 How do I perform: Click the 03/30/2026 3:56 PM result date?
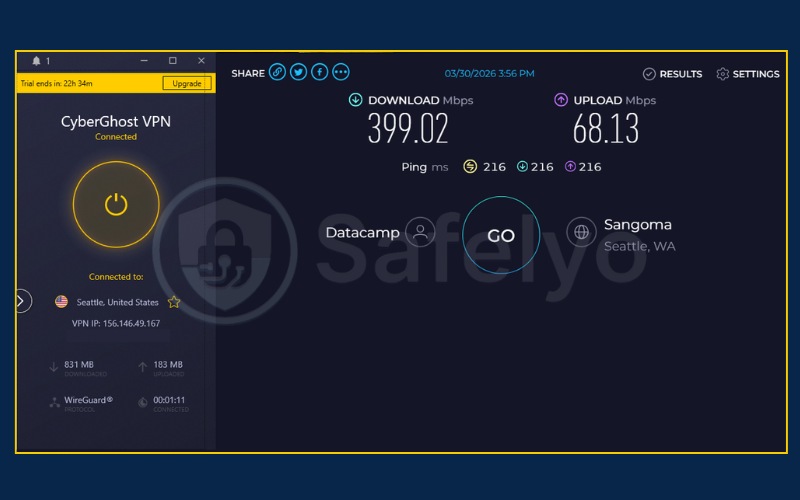(x=489, y=73)
